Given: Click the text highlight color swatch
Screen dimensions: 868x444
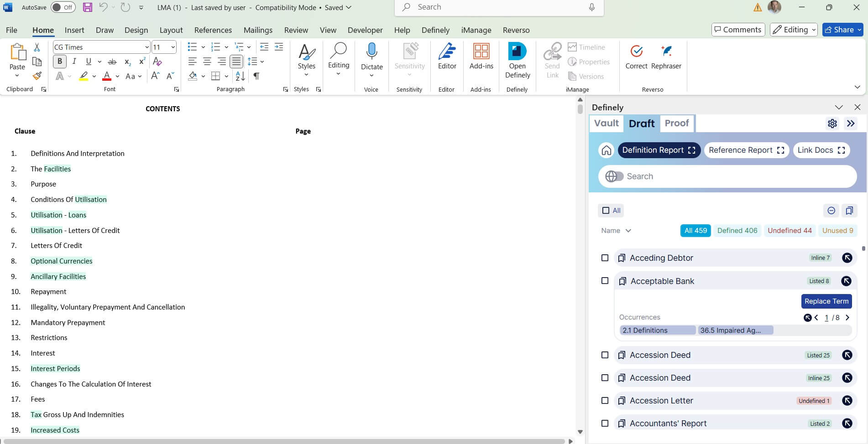Looking at the screenshot, I should (84, 76).
